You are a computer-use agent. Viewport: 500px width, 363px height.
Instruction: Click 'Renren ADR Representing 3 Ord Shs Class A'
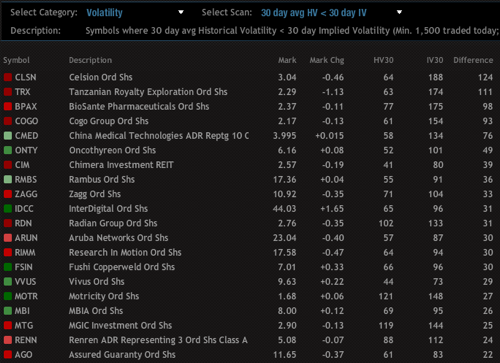pos(158,340)
